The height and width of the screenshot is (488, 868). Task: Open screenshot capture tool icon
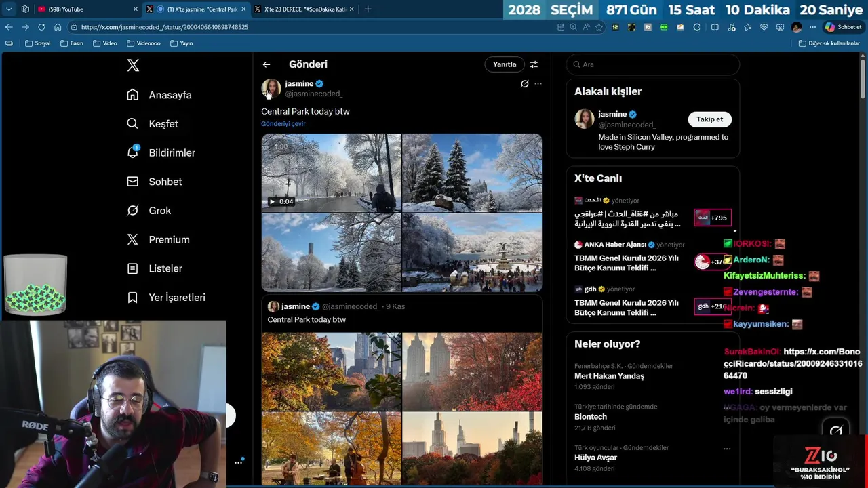[x=780, y=27]
